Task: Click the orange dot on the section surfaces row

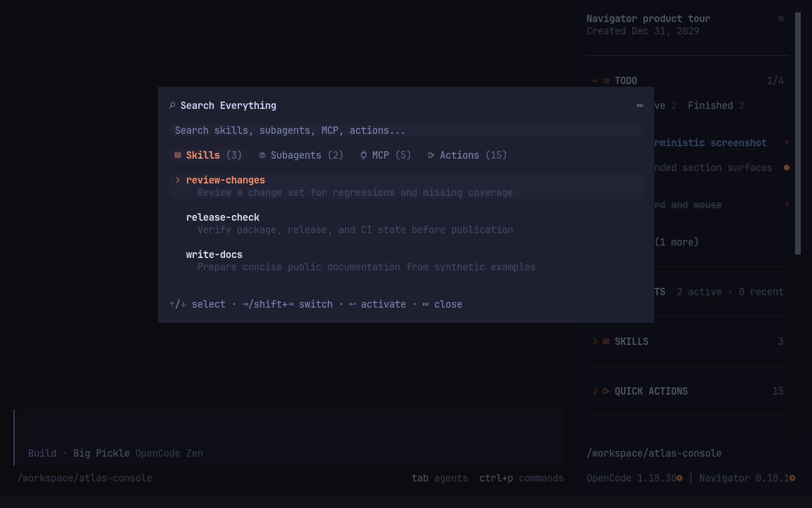Action: 787,168
